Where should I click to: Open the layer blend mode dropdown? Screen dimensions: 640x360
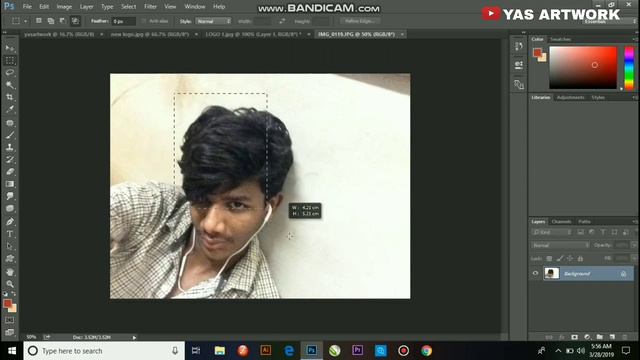pyautogui.click(x=560, y=245)
